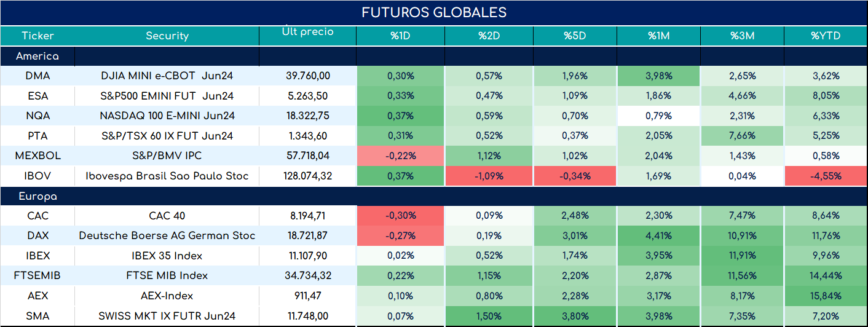Select the DAX last price 18.721,87
The width and height of the screenshot is (868, 327).
pos(307,235)
